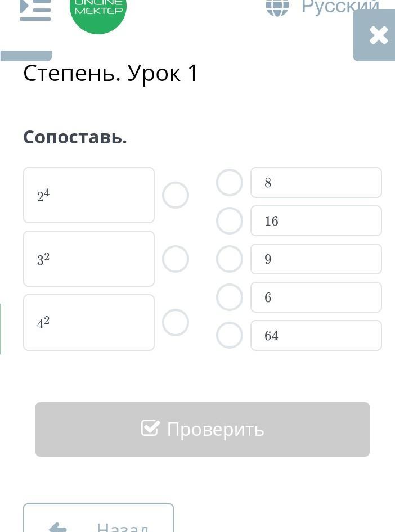Screen dimensions: 395x532
Task: Click the 2⁴ expression card
Action: point(89,195)
